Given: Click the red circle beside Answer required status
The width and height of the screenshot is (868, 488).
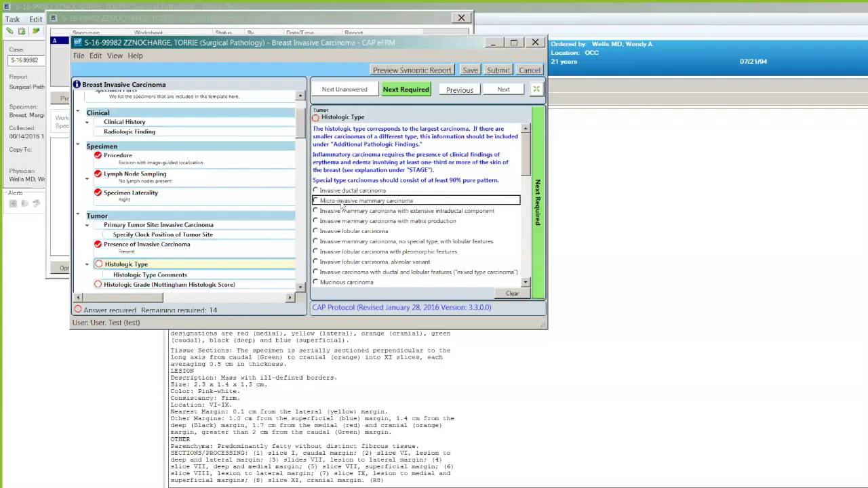Looking at the screenshot, I should click(78, 310).
